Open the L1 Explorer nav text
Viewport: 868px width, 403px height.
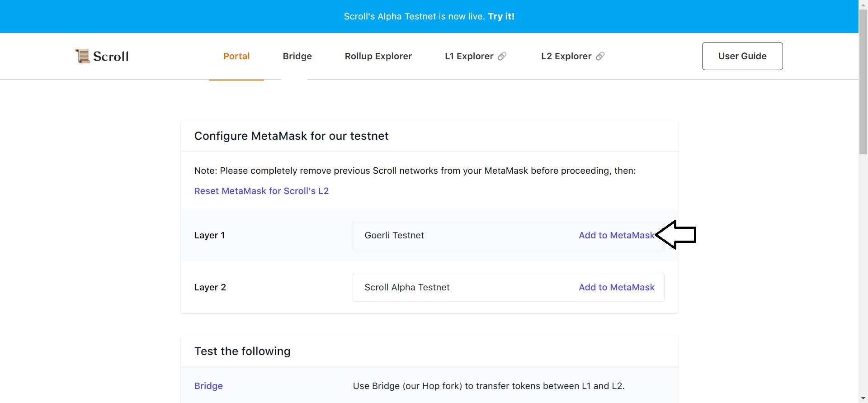click(x=469, y=56)
